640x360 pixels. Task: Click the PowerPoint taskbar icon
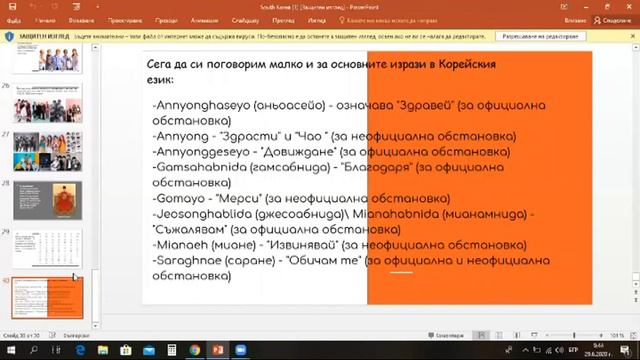218,350
